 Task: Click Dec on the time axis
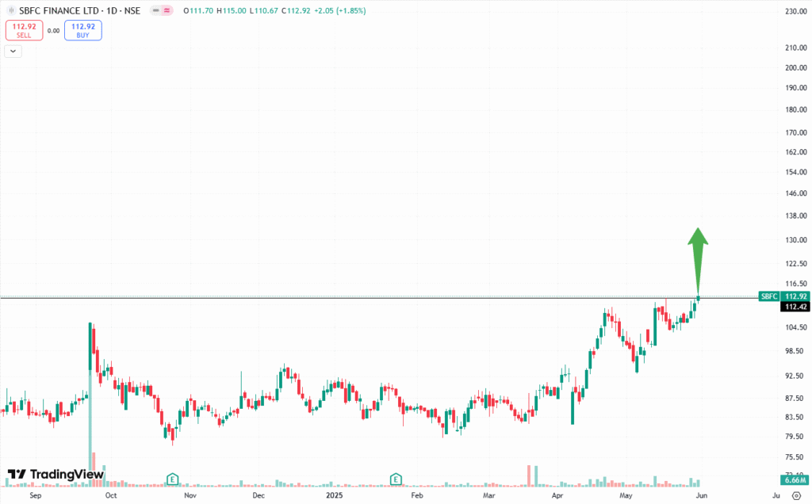pyautogui.click(x=259, y=496)
